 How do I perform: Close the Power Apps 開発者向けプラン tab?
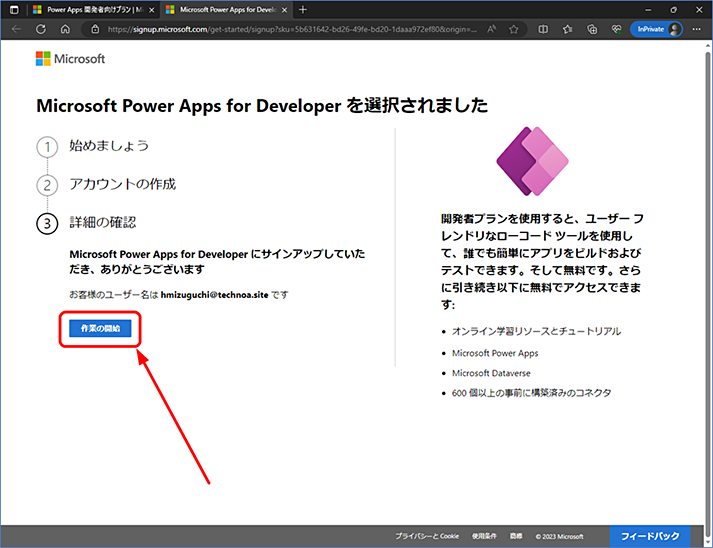coord(152,10)
